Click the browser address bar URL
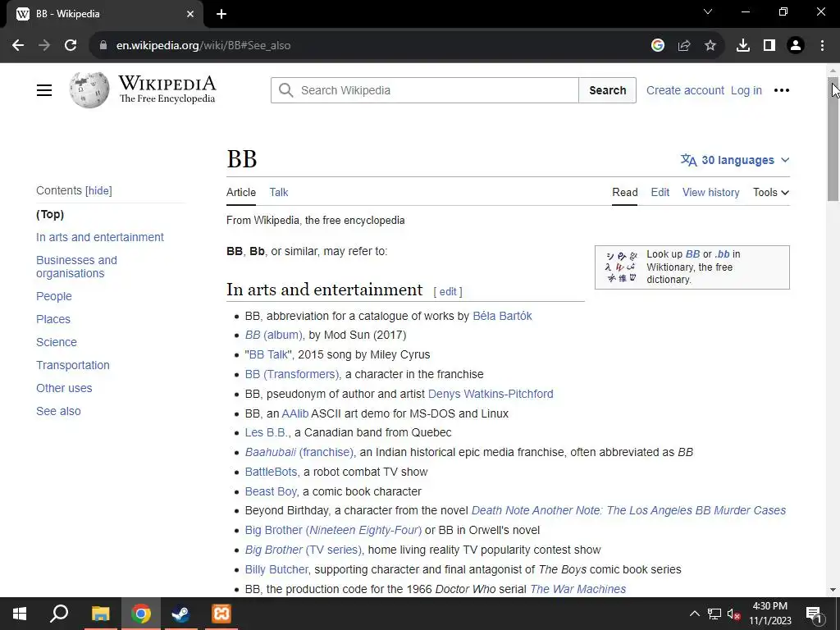The height and width of the screenshot is (630, 840). (x=203, y=46)
